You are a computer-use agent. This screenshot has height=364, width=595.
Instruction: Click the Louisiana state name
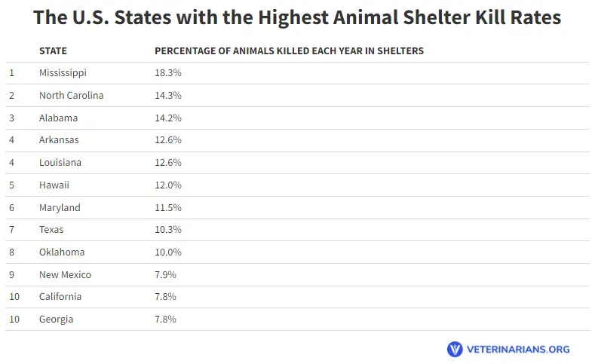point(60,163)
